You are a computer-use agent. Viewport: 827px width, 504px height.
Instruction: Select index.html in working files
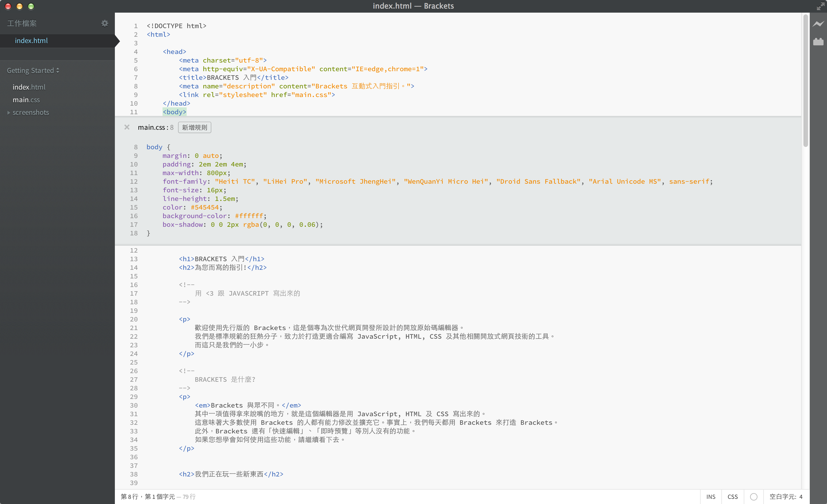(x=31, y=40)
